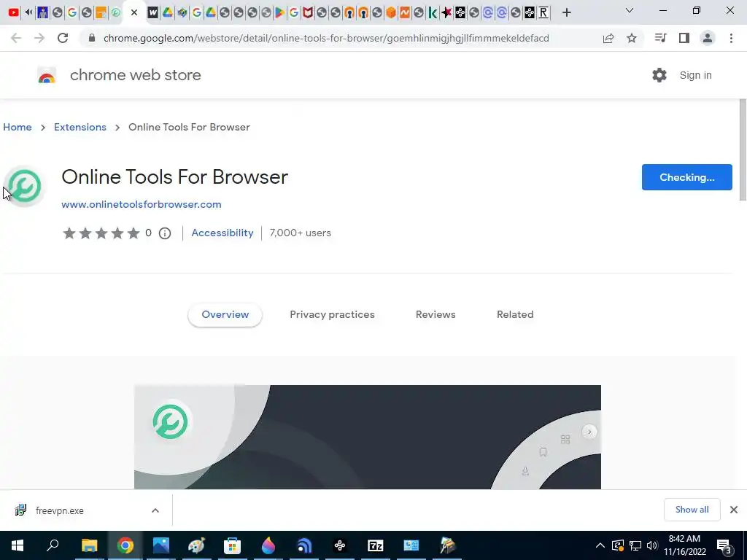Select the Overview tab
Image resolution: width=747 pixels, height=560 pixels.
pyautogui.click(x=225, y=315)
